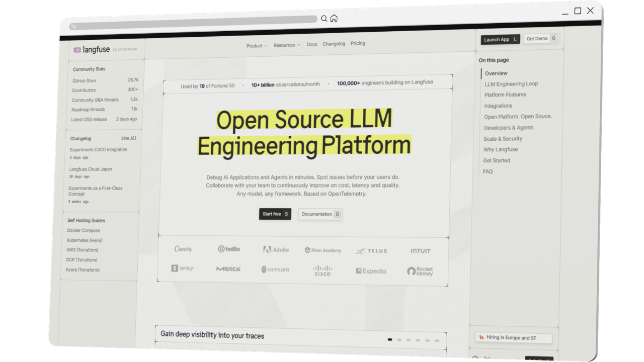Viewport: 644px width, 362px height.
Task: Jump to LLM Engineering Loop section
Action: (x=511, y=84)
